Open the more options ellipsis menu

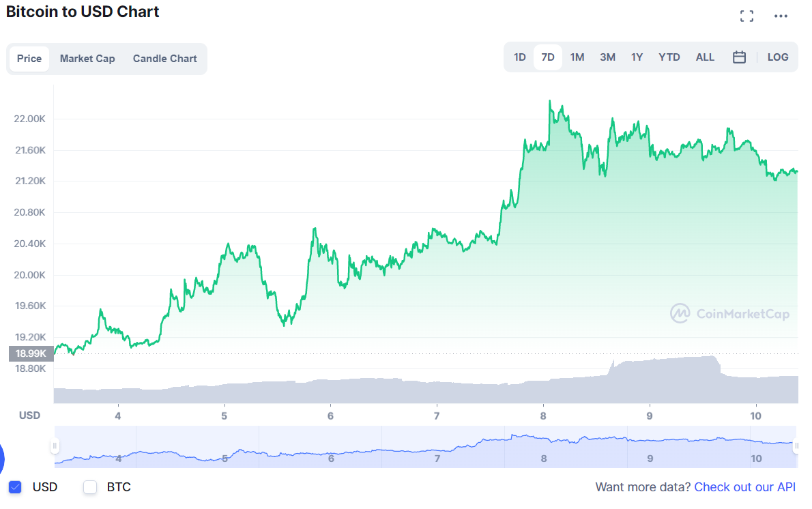pyautogui.click(x=782, y=15)
